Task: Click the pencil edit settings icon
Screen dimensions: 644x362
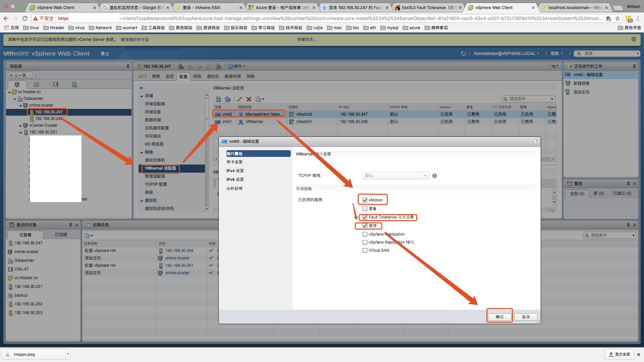Action: [239, 99]
